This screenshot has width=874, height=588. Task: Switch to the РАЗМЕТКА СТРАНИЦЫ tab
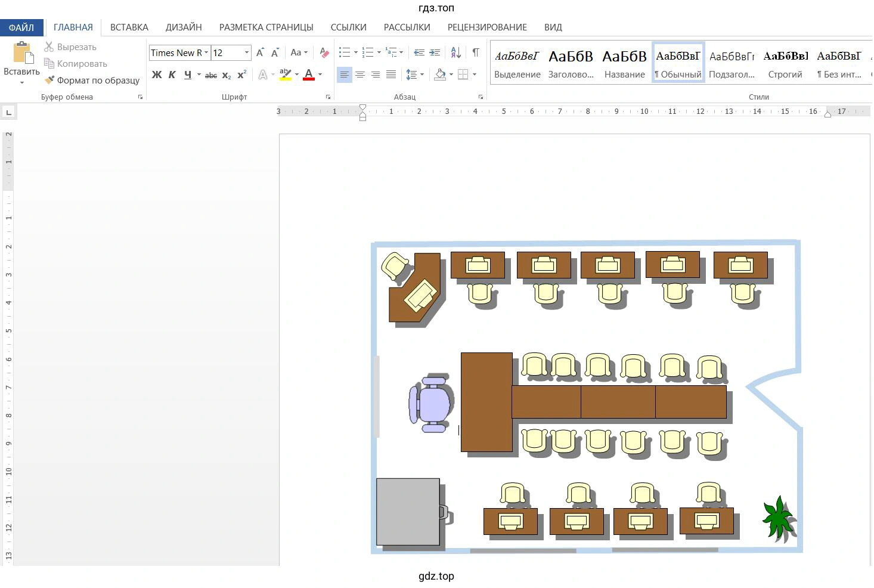(266, 27)
